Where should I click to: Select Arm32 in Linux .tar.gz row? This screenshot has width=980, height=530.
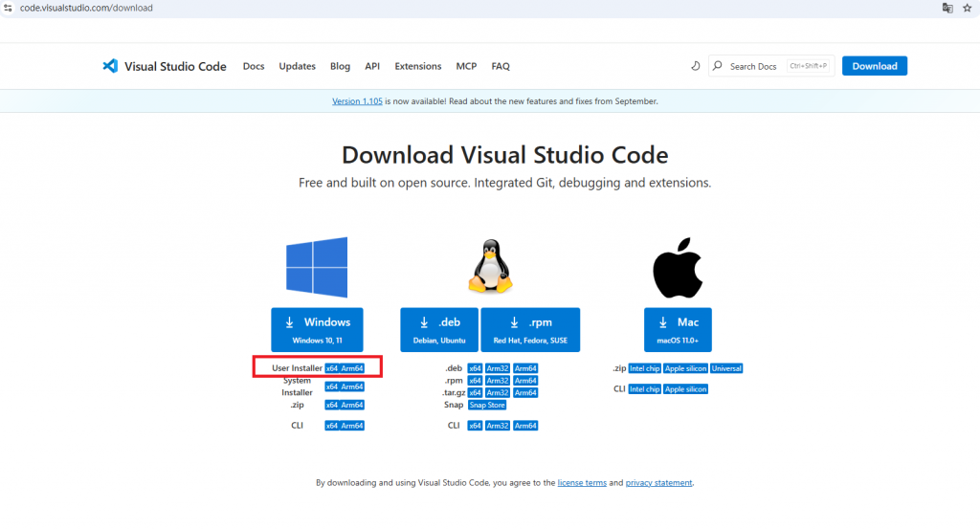coord(498,392)
